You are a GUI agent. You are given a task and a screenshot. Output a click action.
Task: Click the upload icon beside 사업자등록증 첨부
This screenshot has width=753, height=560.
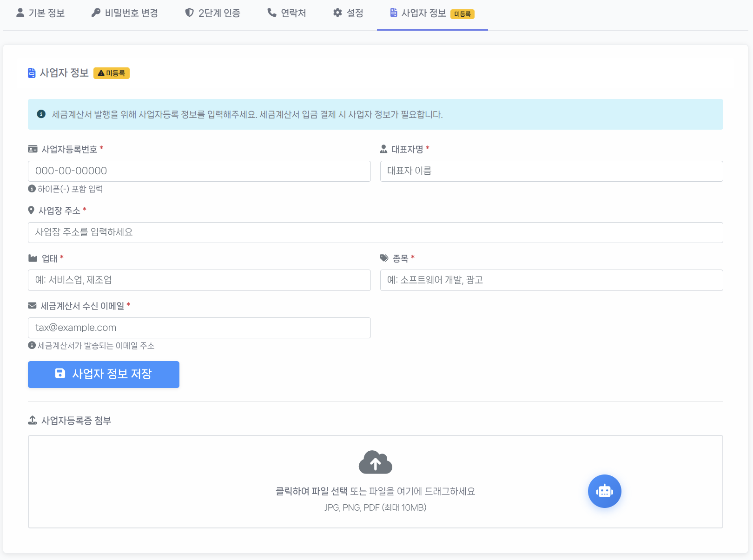click(x=32, y=420)
